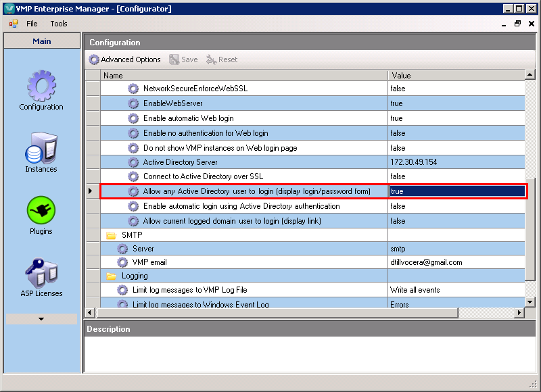Click gear icon beside Enable automatic login using Active Directory
This screenshot has width=541, height=392.
(133, 206)
